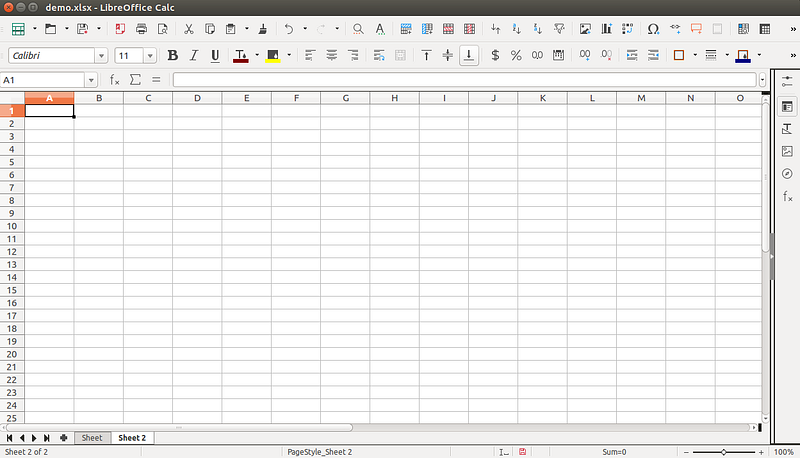Open the Calibri font name dropdown
The image size is (800, 458).
pyautogui.click(x=101, y=56)
